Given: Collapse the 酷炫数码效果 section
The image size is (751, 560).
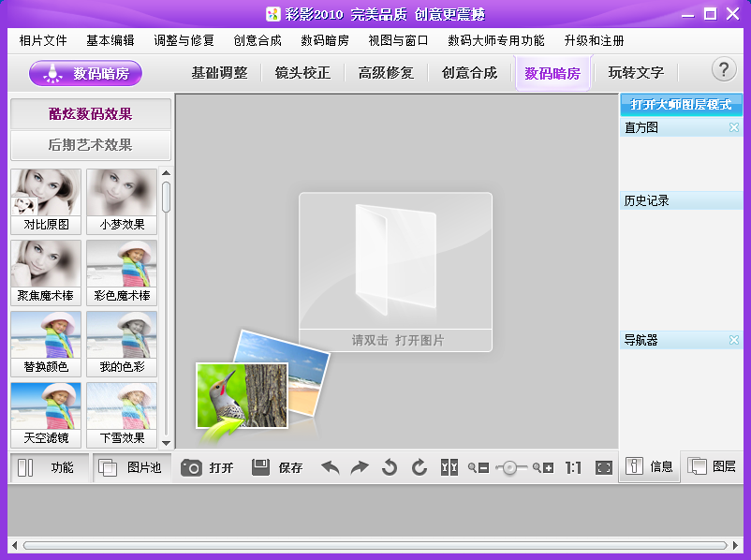Looking at the screenshot, I should pos(90,114).
